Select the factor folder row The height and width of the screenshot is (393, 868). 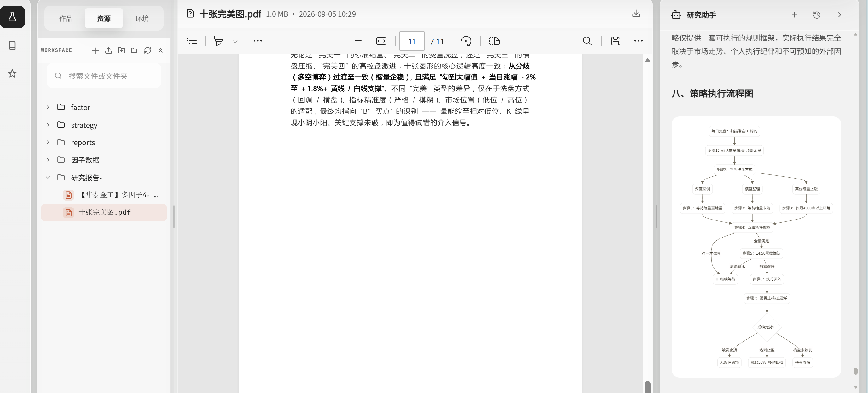(x=104, y=107)
